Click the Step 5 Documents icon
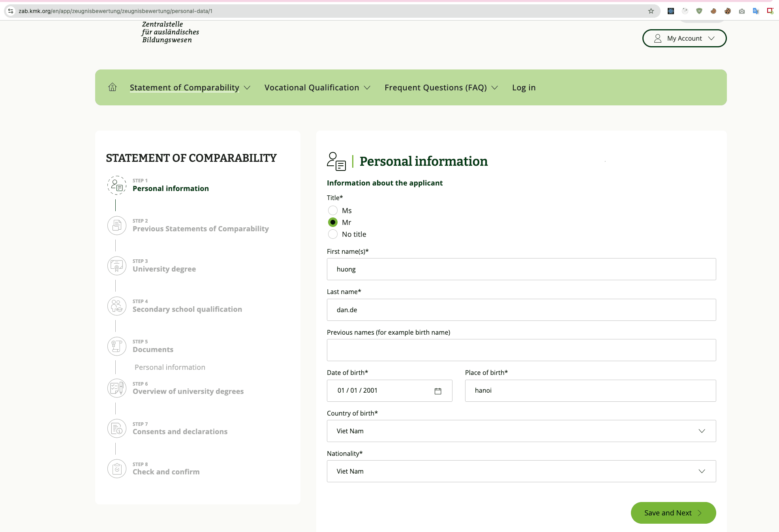 click(x=117, y=347)
